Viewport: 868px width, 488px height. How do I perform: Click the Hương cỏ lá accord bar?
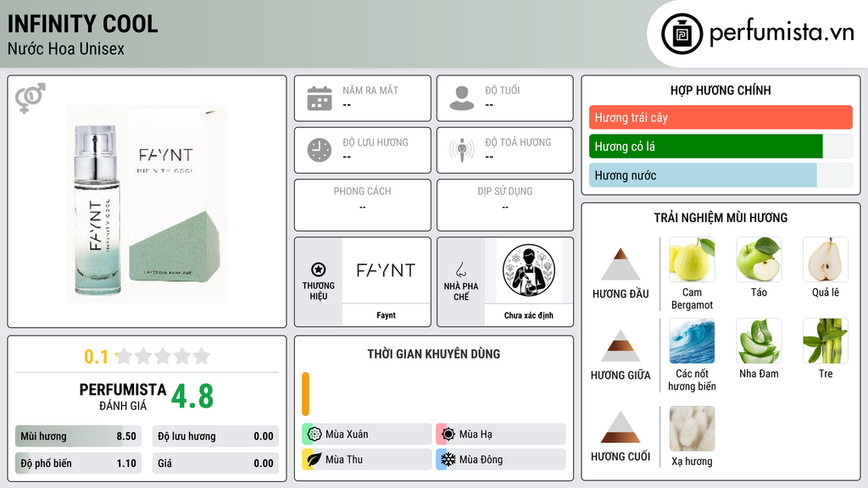tap(721, 146)
